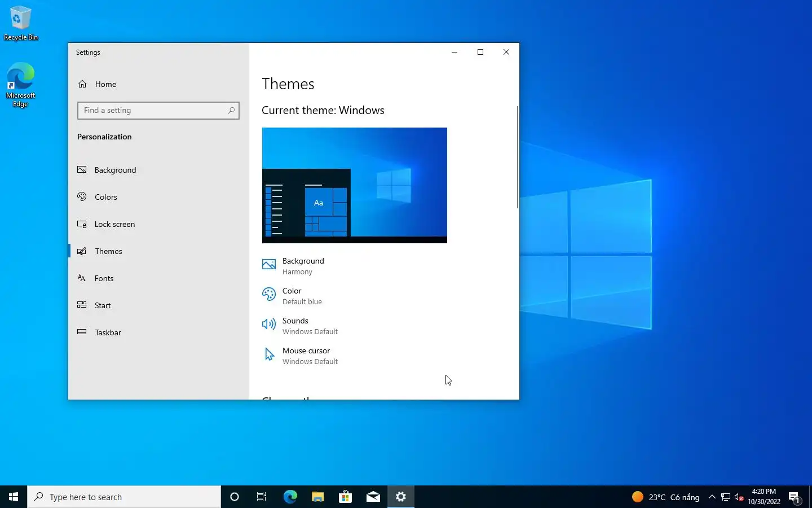Click the pointer icon beside Mouse cursor
This screenshot has width=812, height=508.
(x=270, y=354)
